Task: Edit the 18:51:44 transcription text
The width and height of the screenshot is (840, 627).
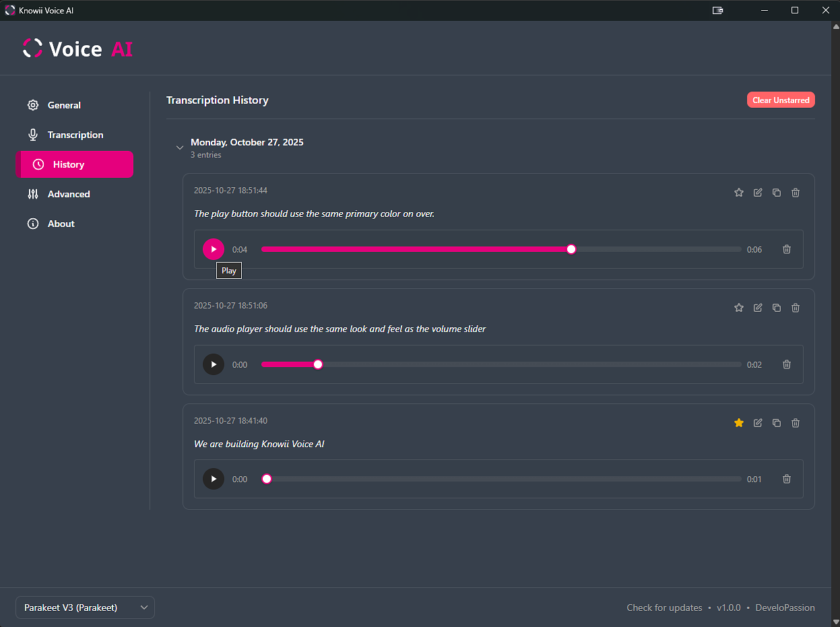Action: 758,193
